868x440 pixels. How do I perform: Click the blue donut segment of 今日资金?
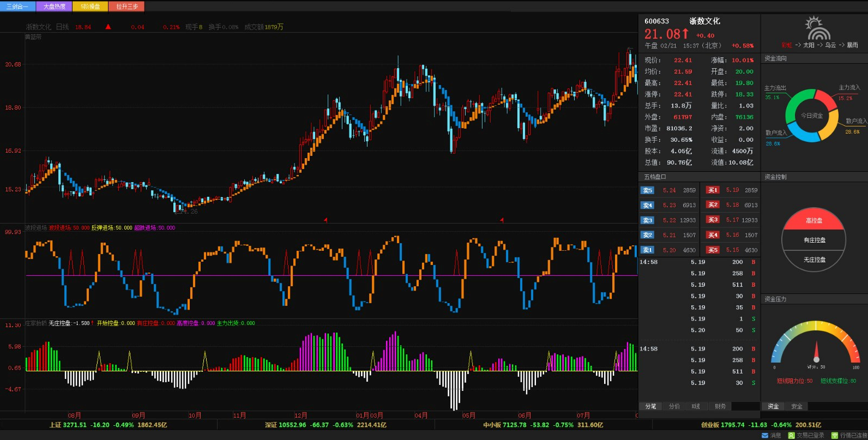803,133
